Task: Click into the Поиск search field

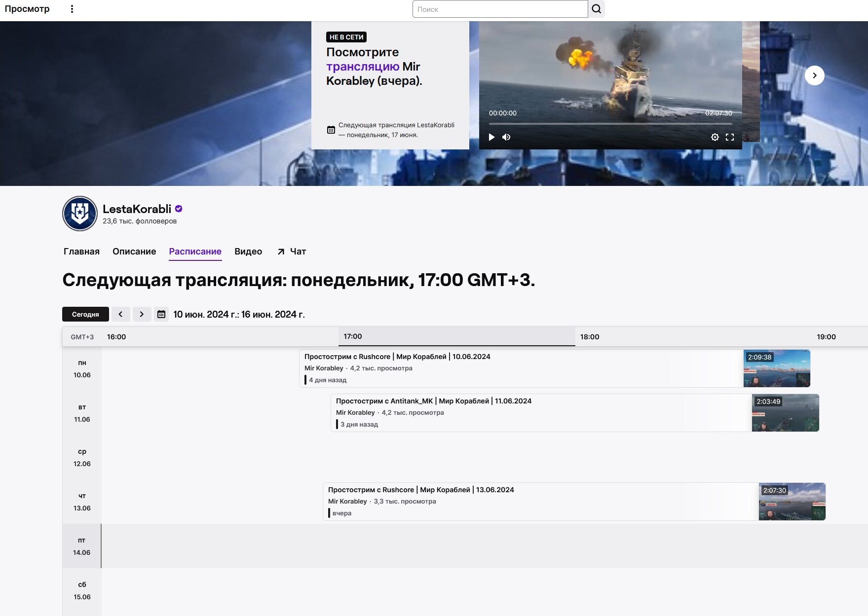Action: pos(500,9)
